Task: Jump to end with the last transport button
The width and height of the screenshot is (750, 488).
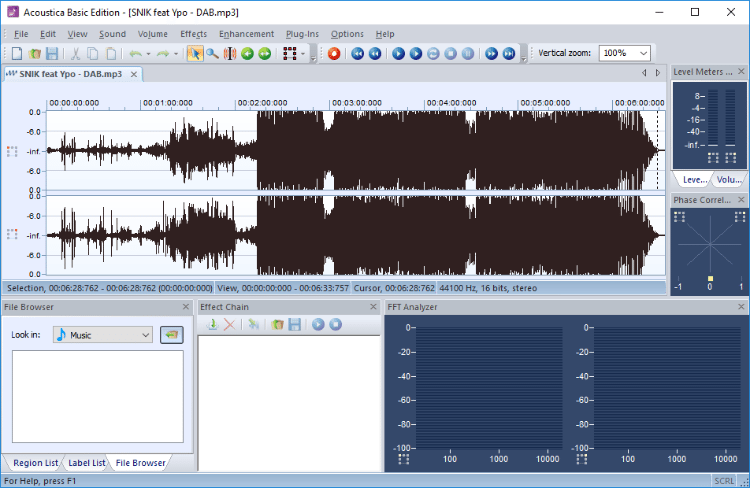Action: [508, 53]
